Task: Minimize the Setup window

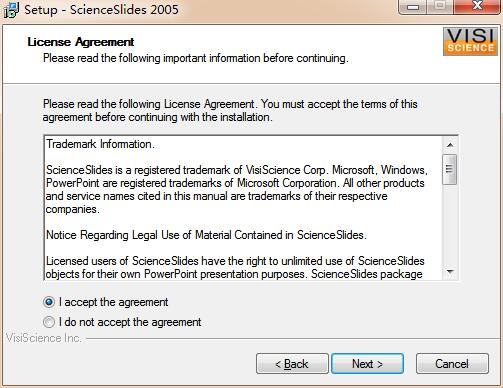Action: tap(413, 6)
